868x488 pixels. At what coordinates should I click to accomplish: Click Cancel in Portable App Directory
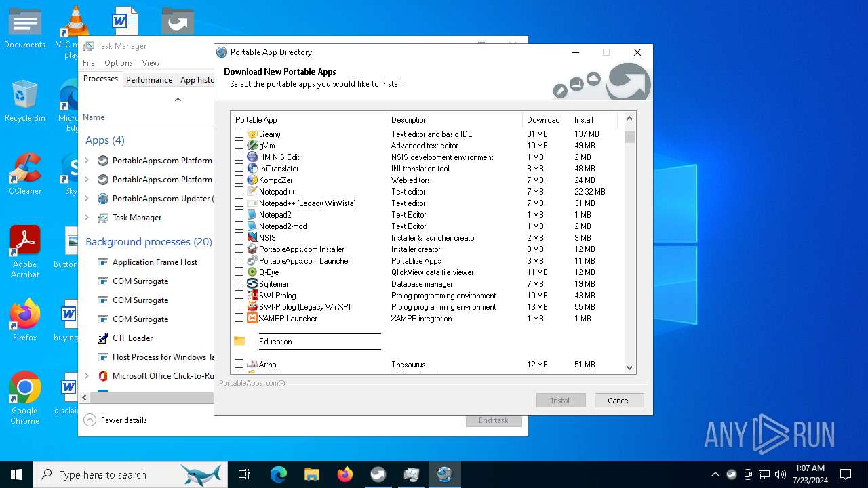[x=619, y=401]
